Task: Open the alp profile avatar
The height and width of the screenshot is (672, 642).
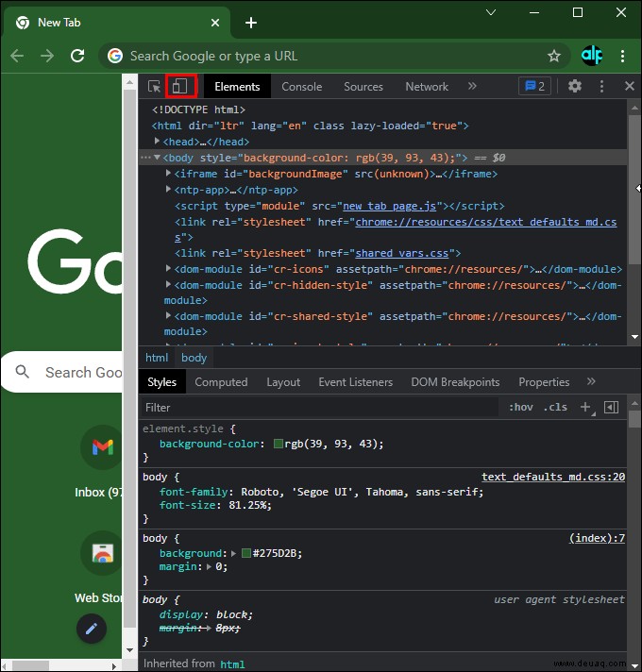Action: pos(592,56)
